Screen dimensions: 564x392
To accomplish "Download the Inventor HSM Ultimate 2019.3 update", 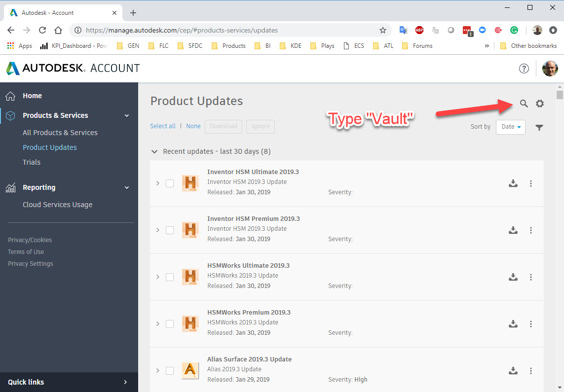I will point(513,183).
